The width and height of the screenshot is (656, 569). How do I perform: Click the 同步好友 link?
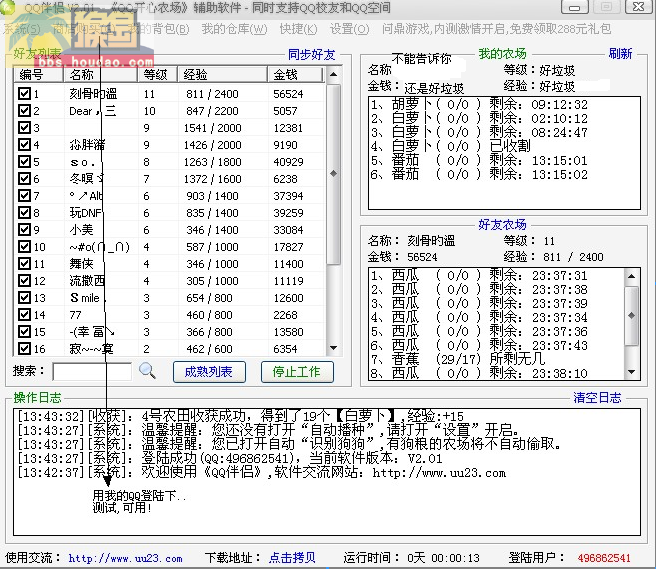pyautogui.click(x=311, y=55)
